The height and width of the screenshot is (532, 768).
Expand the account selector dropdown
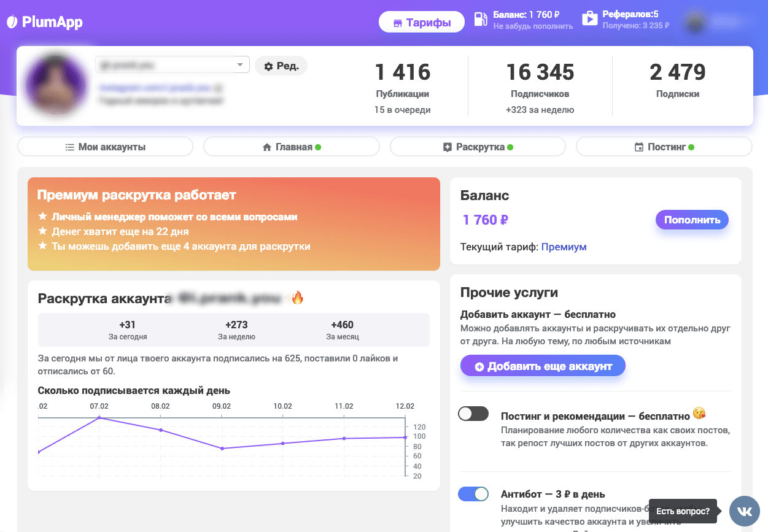[x=172, y=65]
